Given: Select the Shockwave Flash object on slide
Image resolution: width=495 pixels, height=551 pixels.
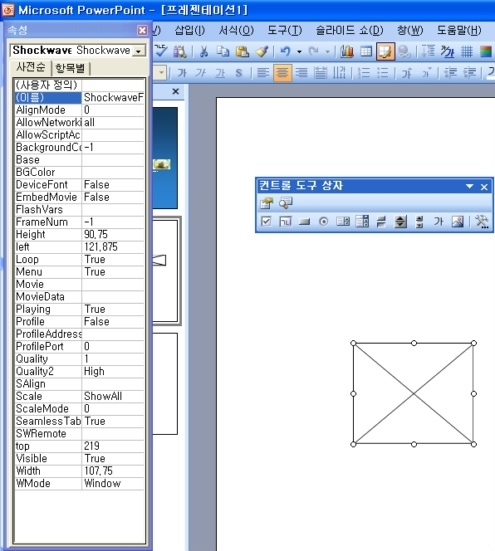Looking at the screenshot, I should (x=413, y=394).
